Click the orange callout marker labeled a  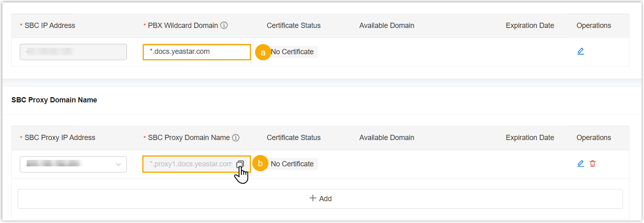263,52
